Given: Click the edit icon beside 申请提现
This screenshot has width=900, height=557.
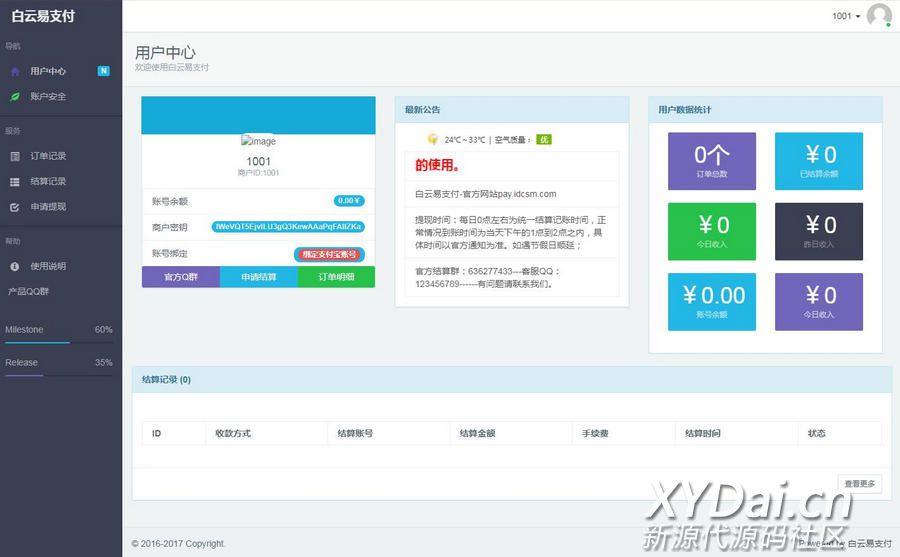Looking at the screenshot, I should [15, 207].
